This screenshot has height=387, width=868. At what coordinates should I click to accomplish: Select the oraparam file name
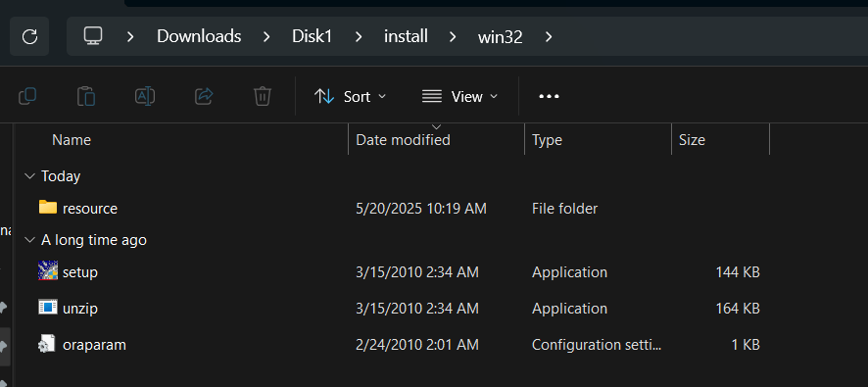[x=95, y=345]
